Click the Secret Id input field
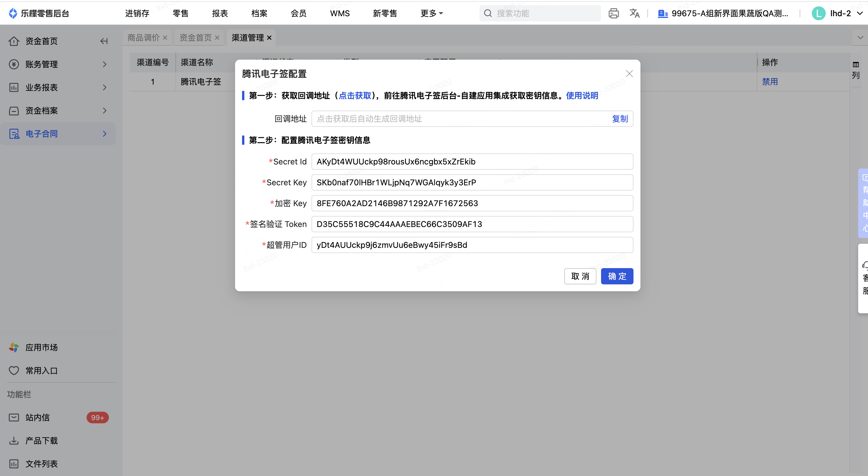Screen dimensions: 868x476 473,162
